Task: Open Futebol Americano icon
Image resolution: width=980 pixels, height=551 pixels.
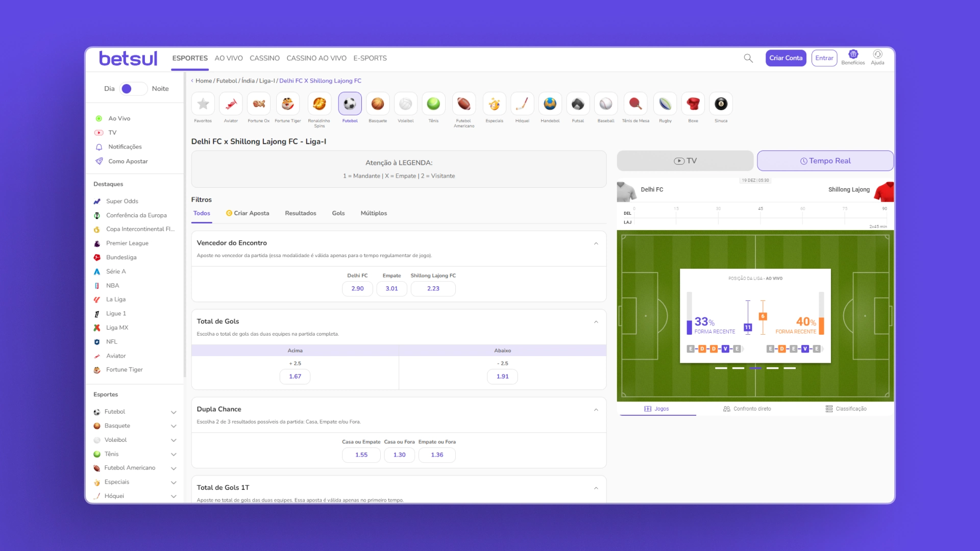Action: (x=464, y=104)
